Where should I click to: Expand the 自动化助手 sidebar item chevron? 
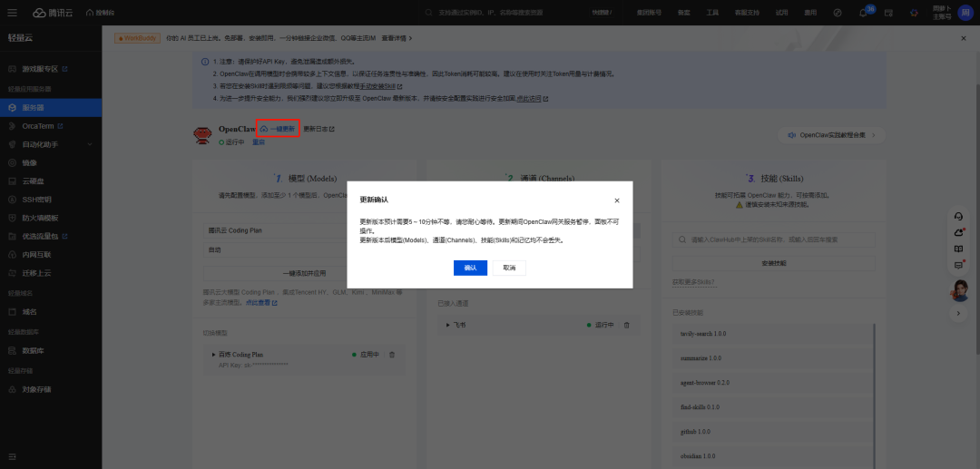[x=89, y=144]
